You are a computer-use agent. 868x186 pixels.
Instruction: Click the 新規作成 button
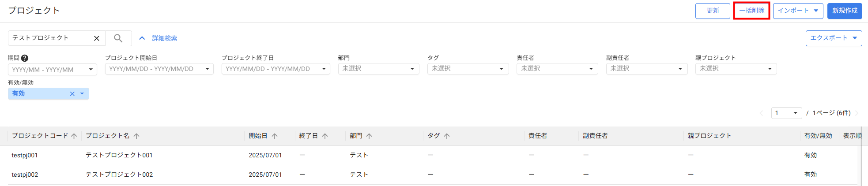845,11
